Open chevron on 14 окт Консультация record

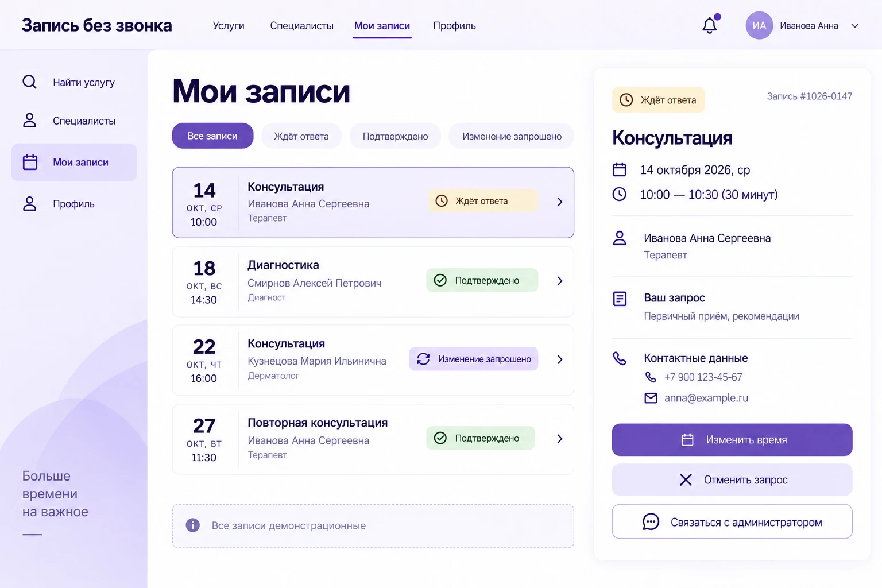pyautogui.click(x=559, y=202)
